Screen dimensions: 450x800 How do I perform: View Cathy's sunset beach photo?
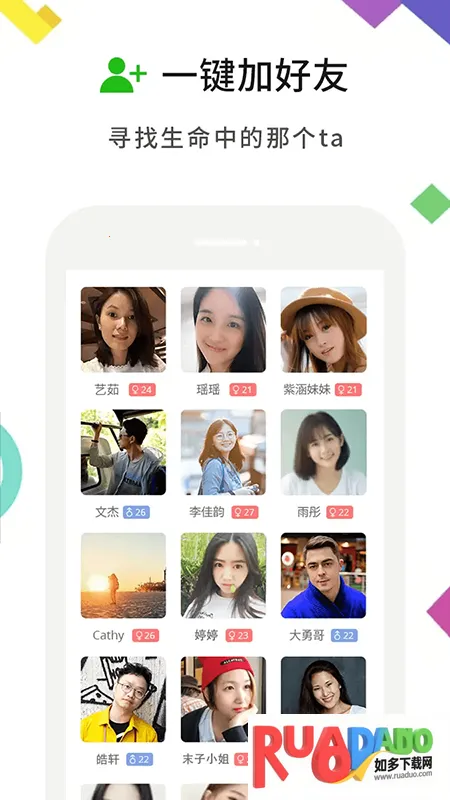(123, 576)
